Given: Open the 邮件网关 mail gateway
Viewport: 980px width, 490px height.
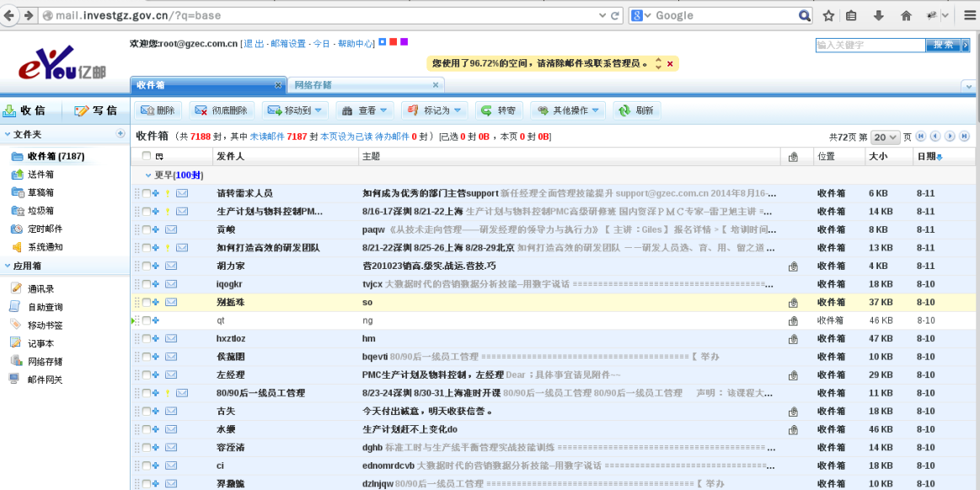Looking at the screenshot, I should coord(45,380).
